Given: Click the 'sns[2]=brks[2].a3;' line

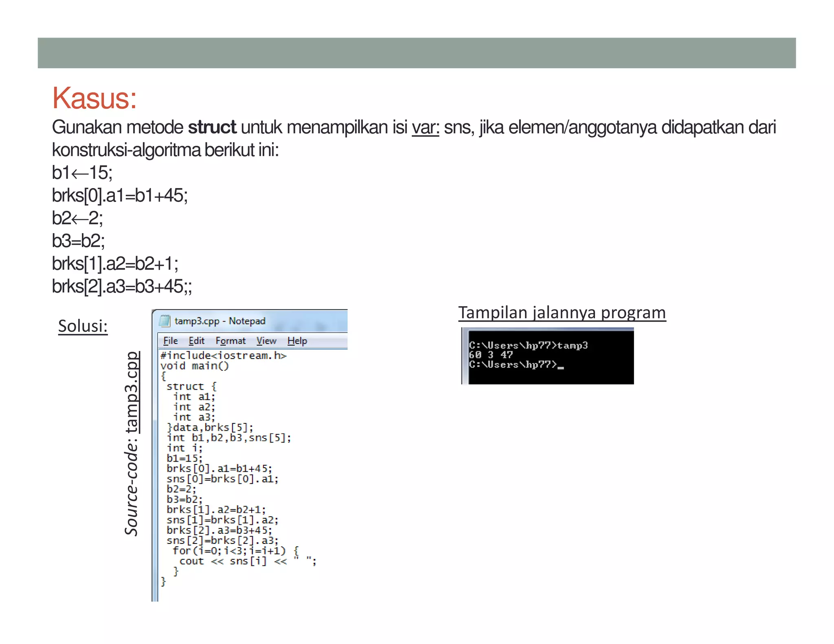Looking at the screenshot, I should coord(223,540).
